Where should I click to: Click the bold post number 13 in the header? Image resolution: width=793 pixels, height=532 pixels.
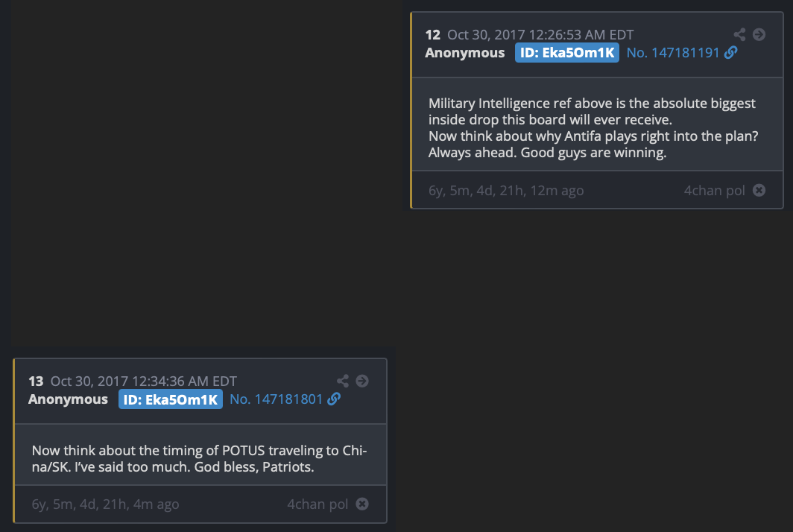pos(36,381)
